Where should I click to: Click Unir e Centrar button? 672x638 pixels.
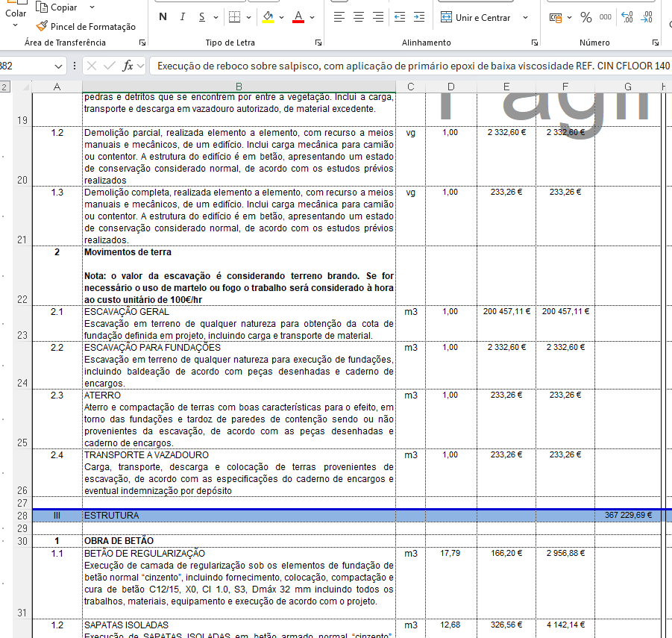tap(476, 18)
